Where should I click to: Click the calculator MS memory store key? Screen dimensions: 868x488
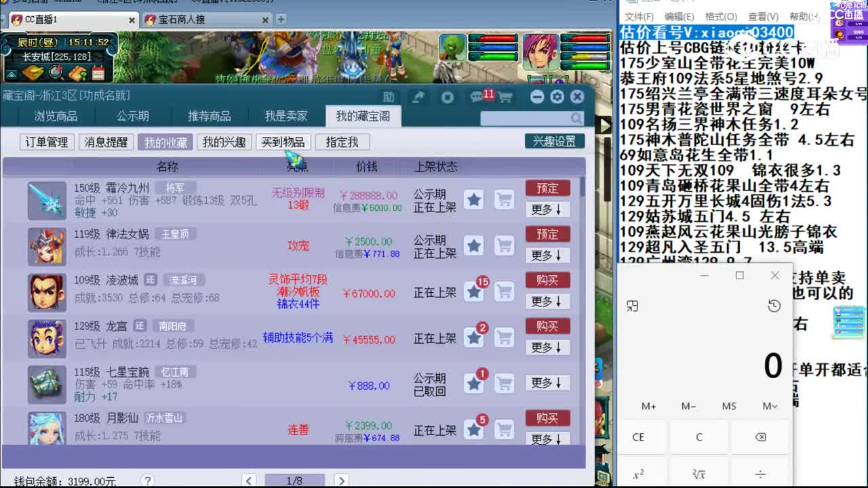tap(729, 406)
